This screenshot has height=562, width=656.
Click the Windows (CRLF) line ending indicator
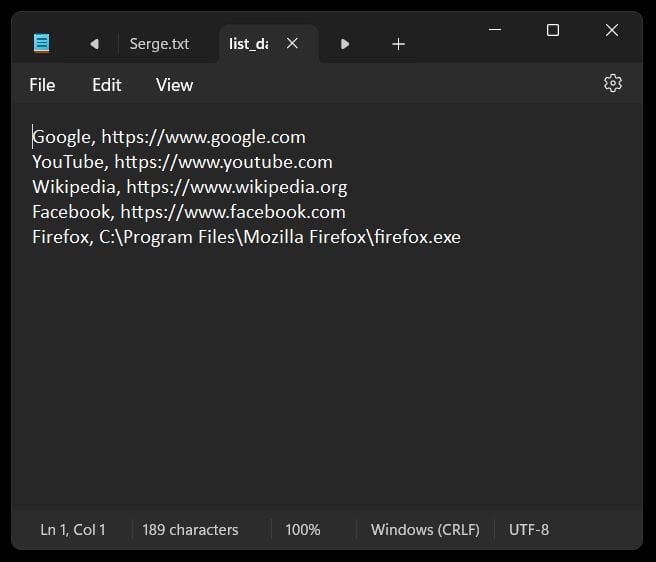click(x=425, y=530)
